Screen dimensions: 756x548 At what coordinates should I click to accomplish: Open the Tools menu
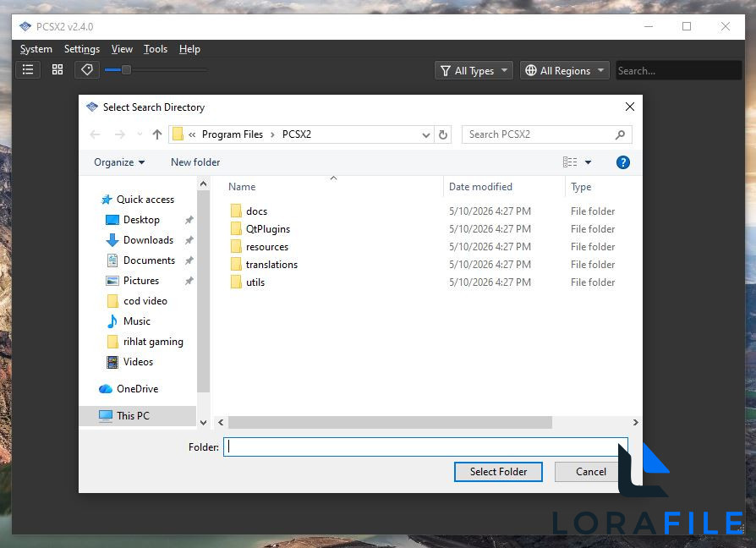point(156,49)
